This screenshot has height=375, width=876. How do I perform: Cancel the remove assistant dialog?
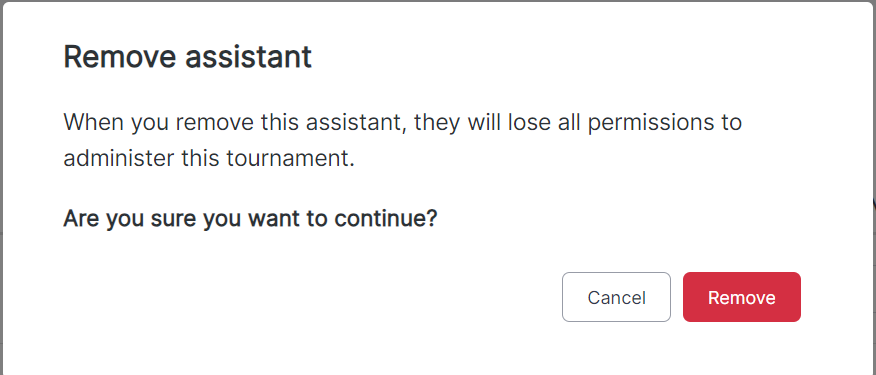[616, 297]
